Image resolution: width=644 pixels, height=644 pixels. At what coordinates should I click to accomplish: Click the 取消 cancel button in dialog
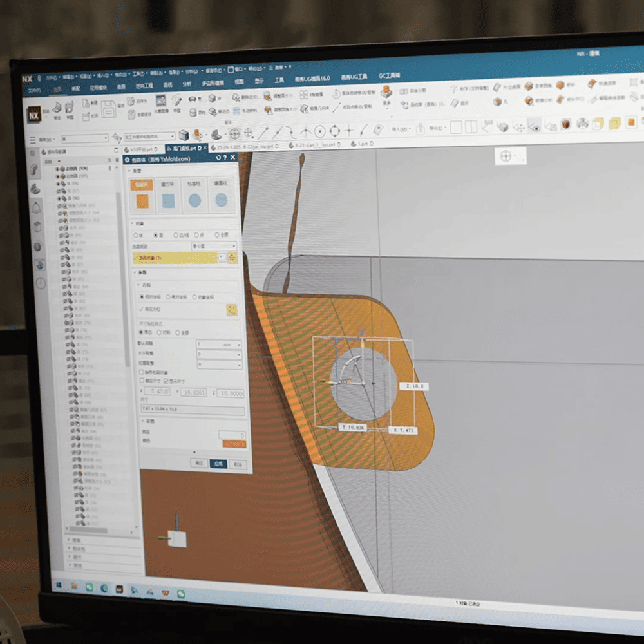tap(238, 464)
